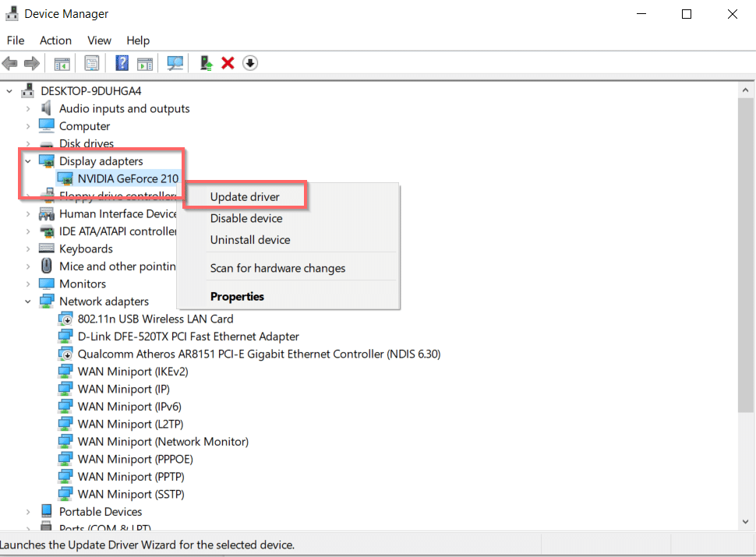
Task: Choose Update driver from the context menu
Action: click(x=242, y=196)
